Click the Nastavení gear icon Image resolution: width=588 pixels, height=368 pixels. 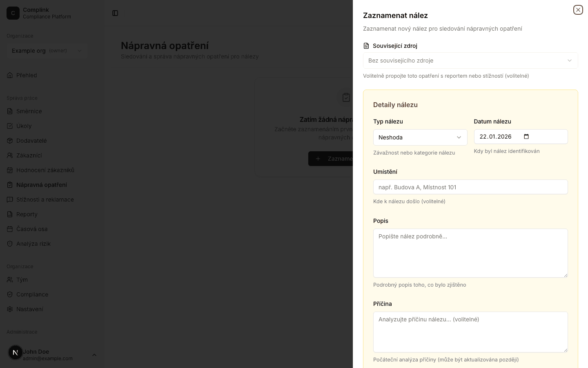[x=10, y=309]
